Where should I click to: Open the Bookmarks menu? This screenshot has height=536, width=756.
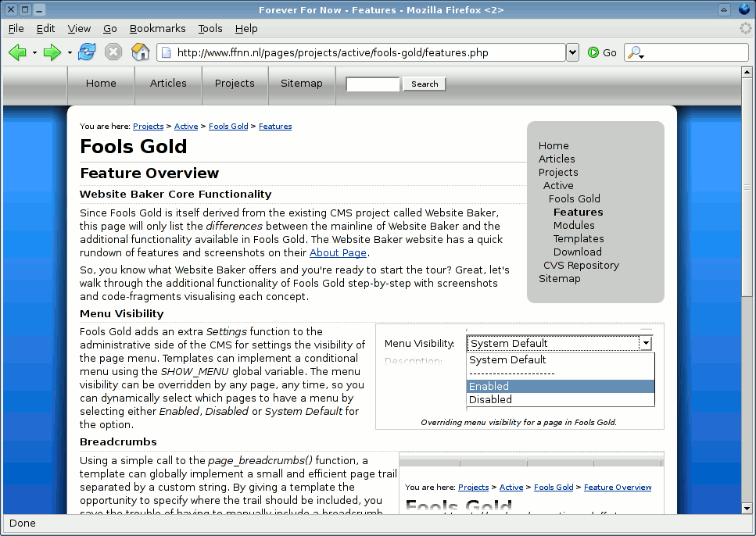click(158, 28)
